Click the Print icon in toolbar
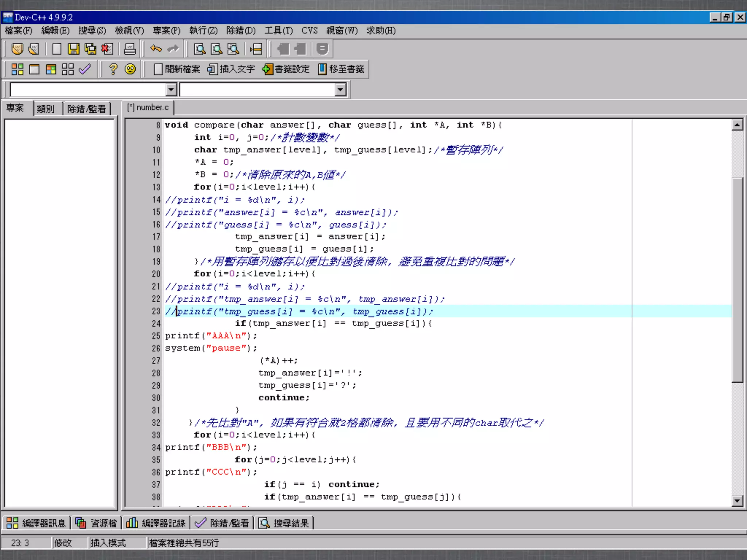 (x=129, y=49)
